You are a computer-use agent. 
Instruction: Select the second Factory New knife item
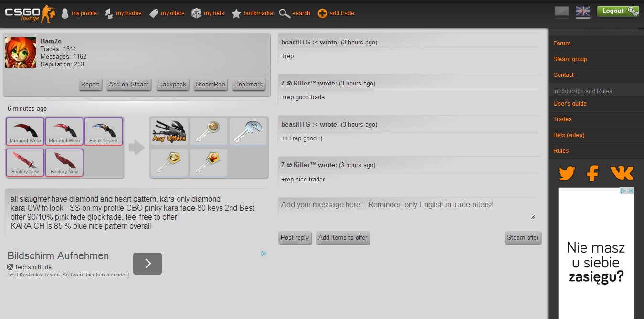(64, 162)
